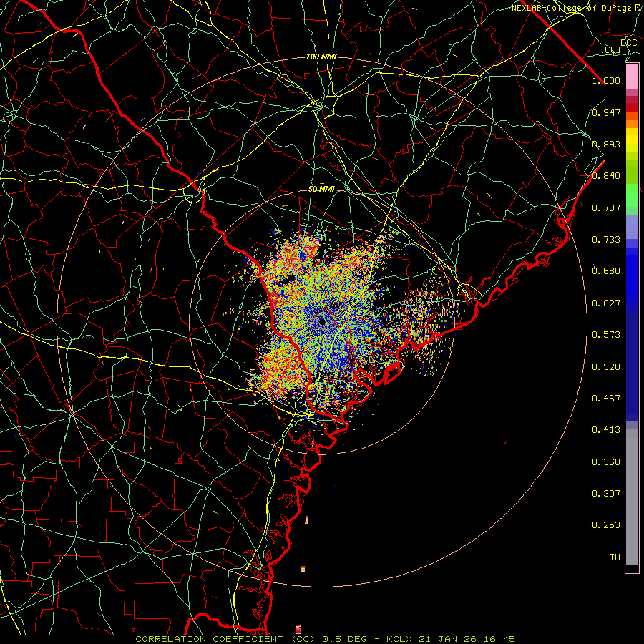Click the 0.573 scale value
Viewport: 644px width, 644px height.
coord(606,335)
